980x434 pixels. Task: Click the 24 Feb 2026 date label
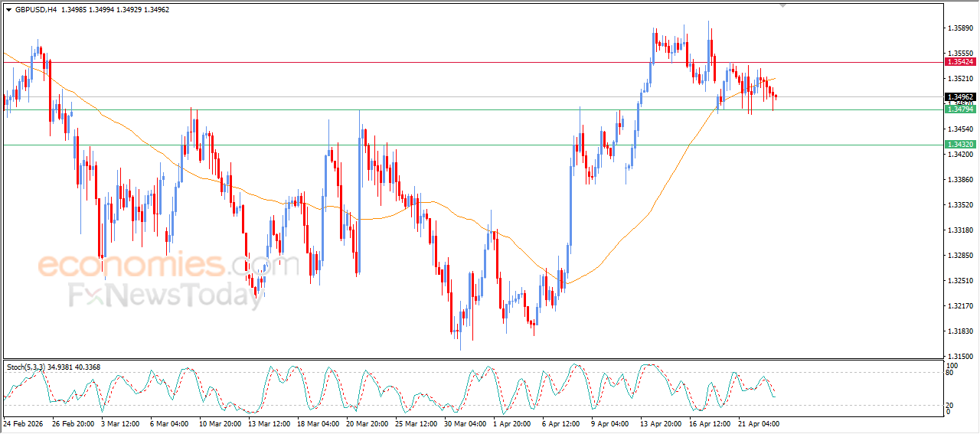pos(22,423)
